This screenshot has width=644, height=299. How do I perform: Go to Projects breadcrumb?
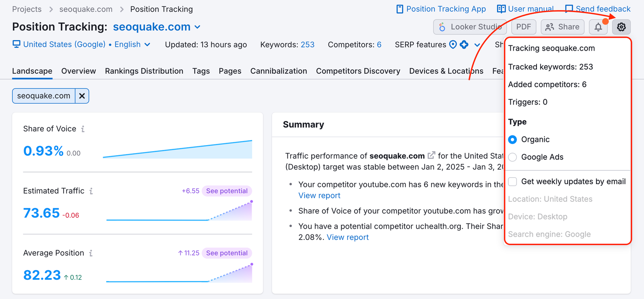[x=27, y=9]
